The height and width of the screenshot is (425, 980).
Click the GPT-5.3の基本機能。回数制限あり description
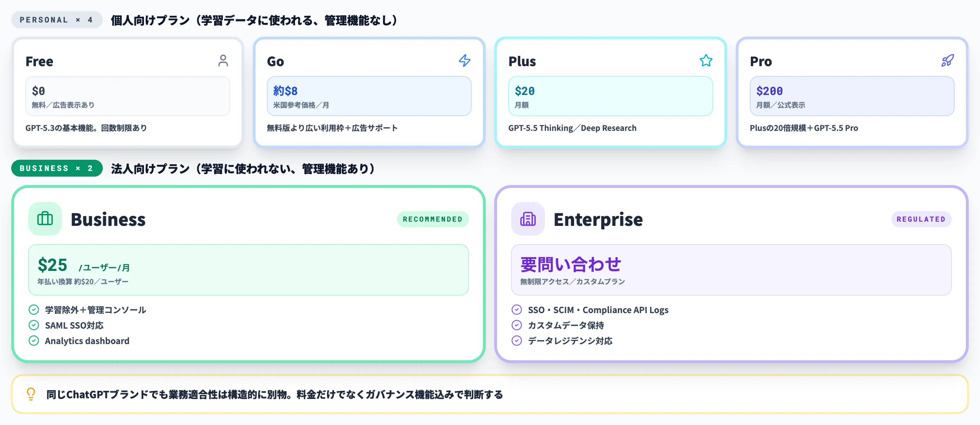pyautogui.click(x=86, y=128)
